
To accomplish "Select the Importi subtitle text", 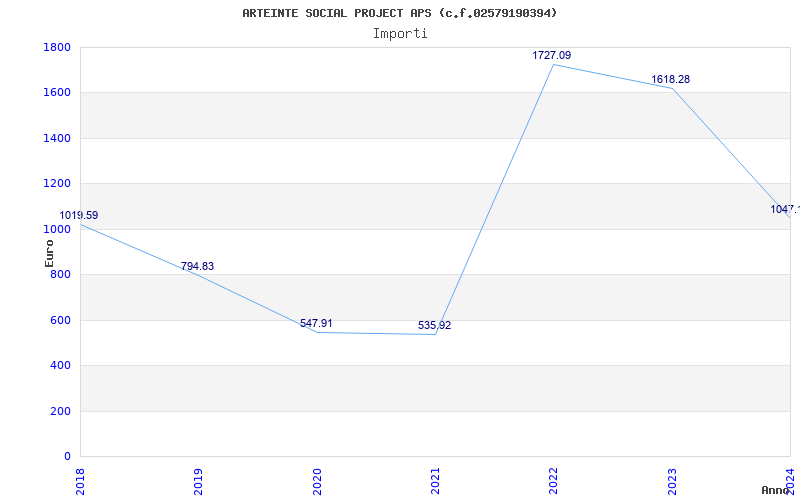I will coord(400,34).
